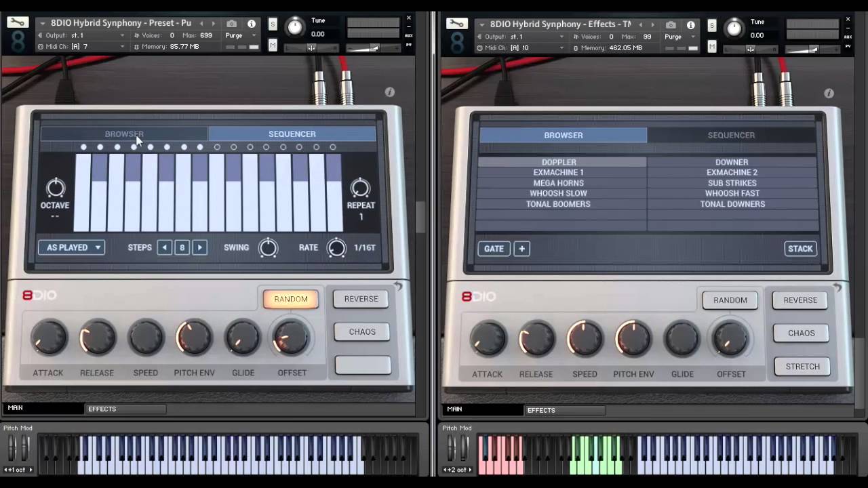This screenshot has width=868, height=488.
Task: Open Midi Ch 10 dropdown on Effects instrument
Action: coord(521,48)
